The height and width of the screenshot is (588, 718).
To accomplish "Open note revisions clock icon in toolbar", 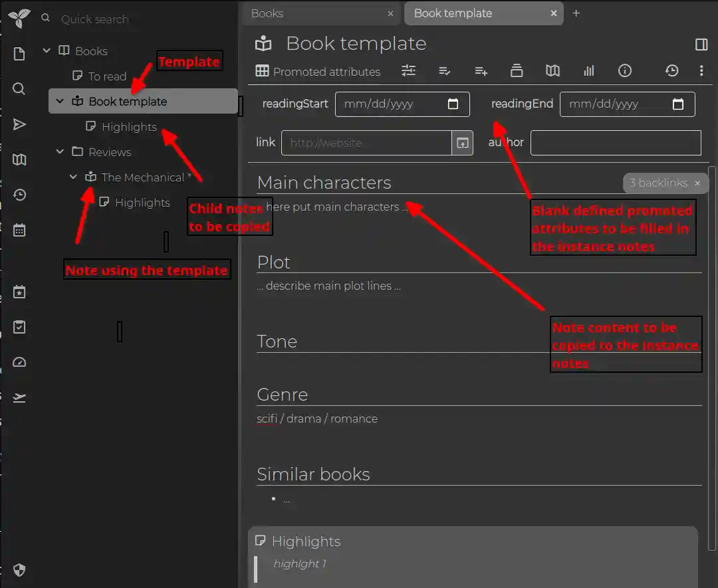I will 671,71.
